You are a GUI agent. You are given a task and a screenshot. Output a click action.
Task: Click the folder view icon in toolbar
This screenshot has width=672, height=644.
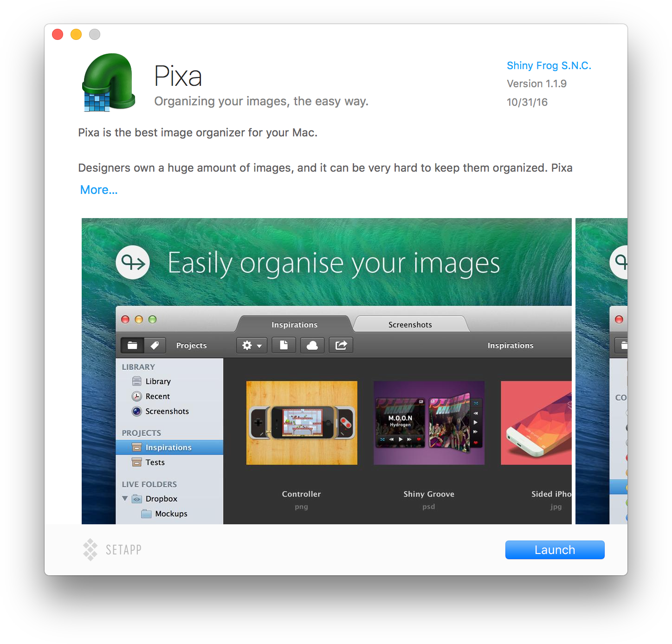(x=132, y=345)
